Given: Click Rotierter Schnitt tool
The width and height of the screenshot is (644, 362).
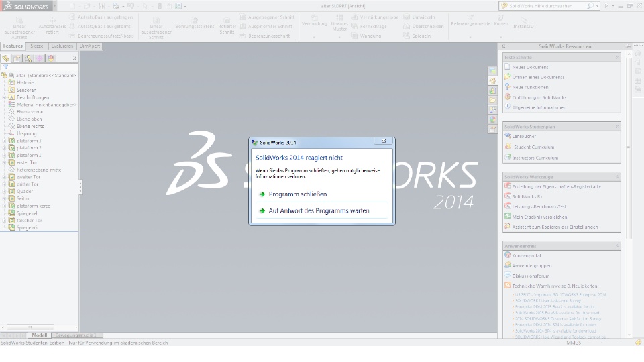Looking at the screenshot, I should 227,26.
